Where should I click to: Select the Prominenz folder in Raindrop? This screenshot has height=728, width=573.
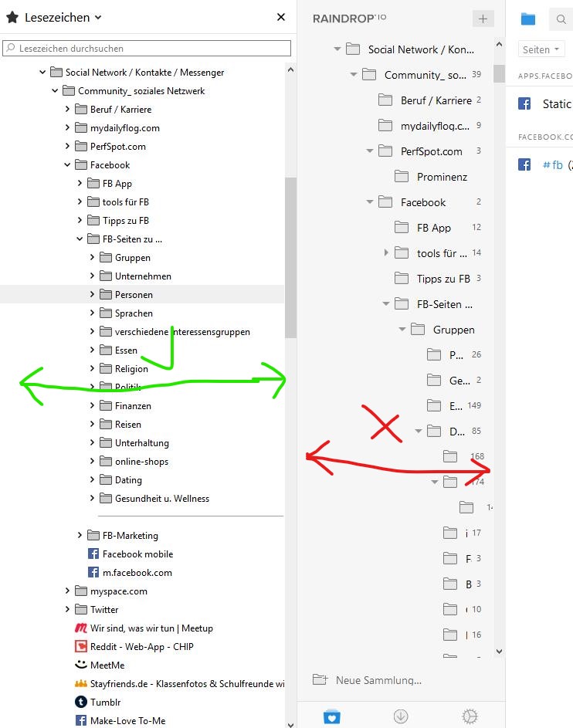click(x=430, y=177)
